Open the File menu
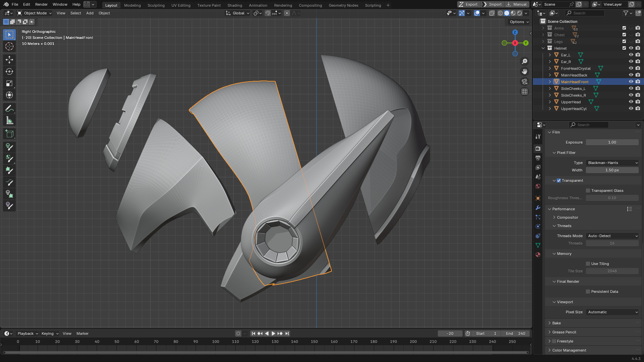The image size is (644, 362). click(x=15, y=4)
